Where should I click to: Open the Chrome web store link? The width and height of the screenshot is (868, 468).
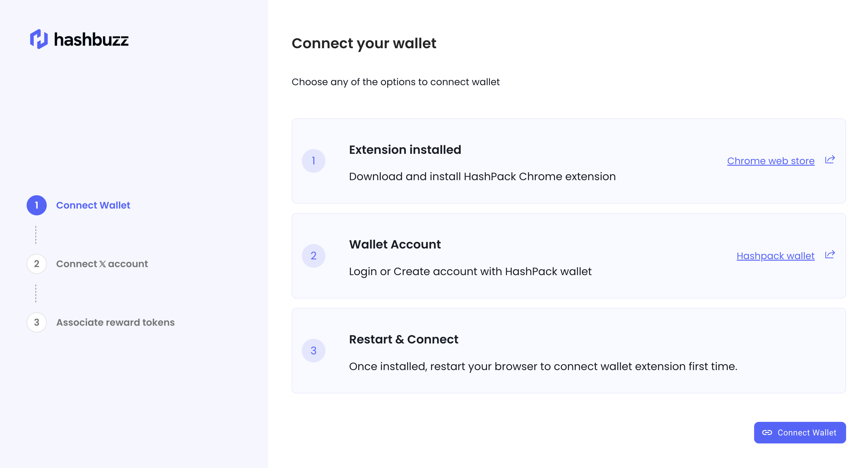click(771, 161)
